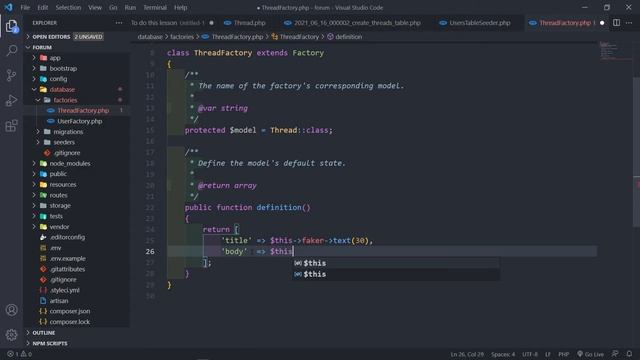
Task: Open Explorer views and more actions ellipsis
Action: click(x=119, y=23)
